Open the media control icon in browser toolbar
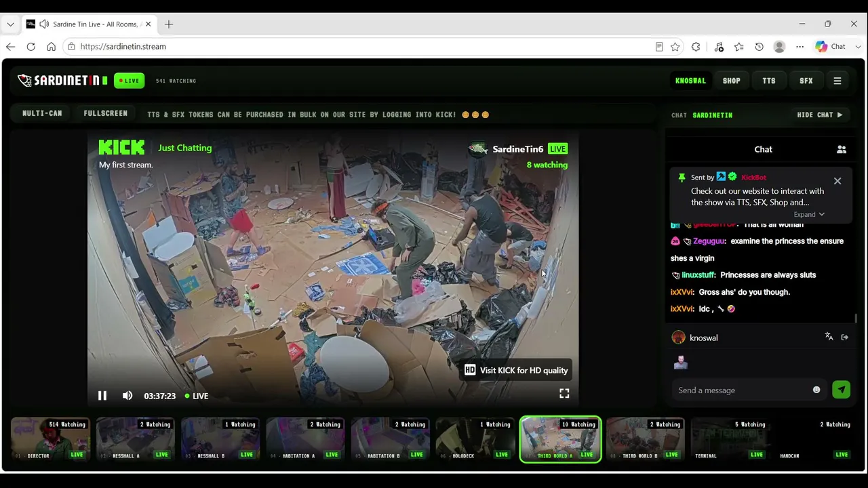The width and height of the screenshot is (868, 488). point(719,47)
